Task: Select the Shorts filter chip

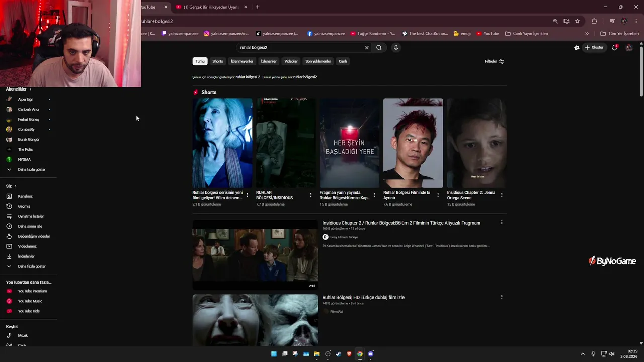Action: click(218, 61)
